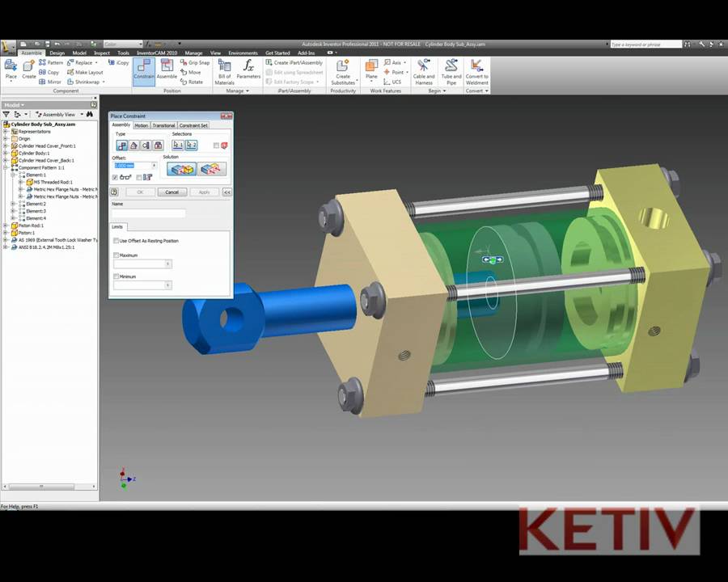
Task: Enable Use Offset As Resting Position
Action: pos(116,241)
